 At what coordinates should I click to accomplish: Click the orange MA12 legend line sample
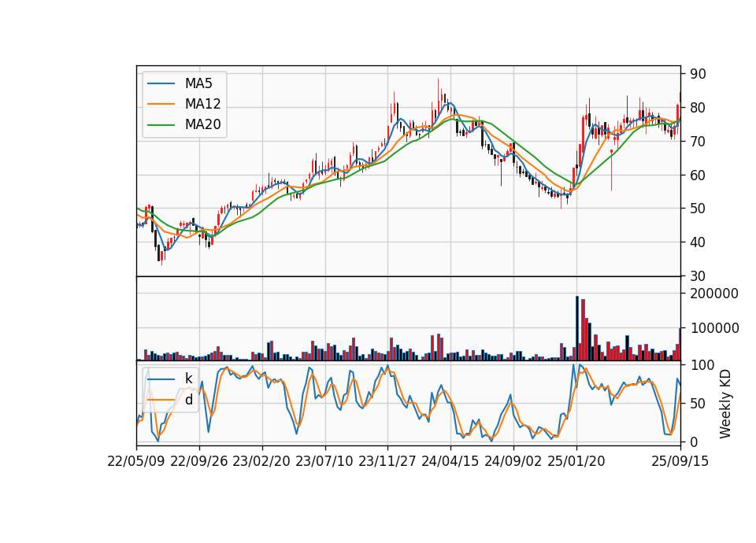tap(161, 104)
